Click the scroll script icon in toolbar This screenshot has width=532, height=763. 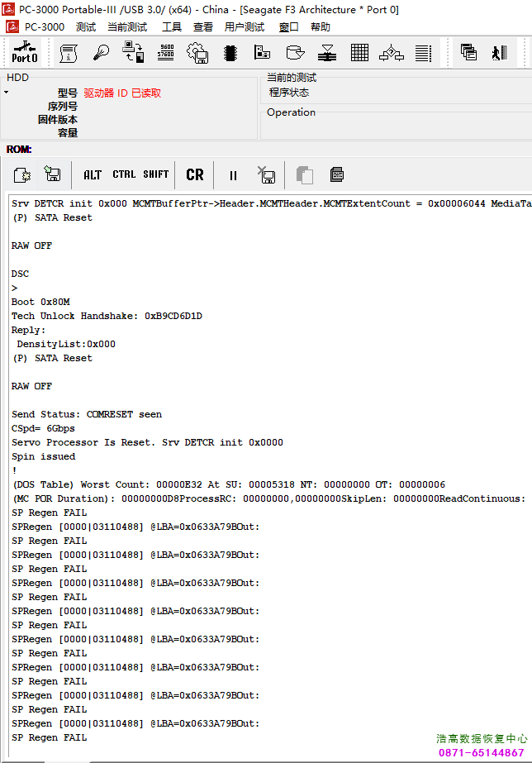click(x=69, y=53)
